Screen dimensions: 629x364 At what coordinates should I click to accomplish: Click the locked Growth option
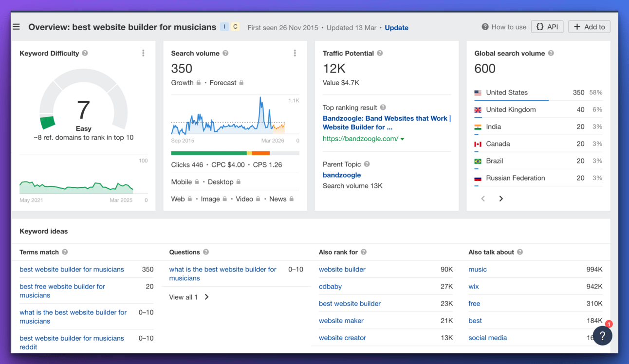point(185,83)
